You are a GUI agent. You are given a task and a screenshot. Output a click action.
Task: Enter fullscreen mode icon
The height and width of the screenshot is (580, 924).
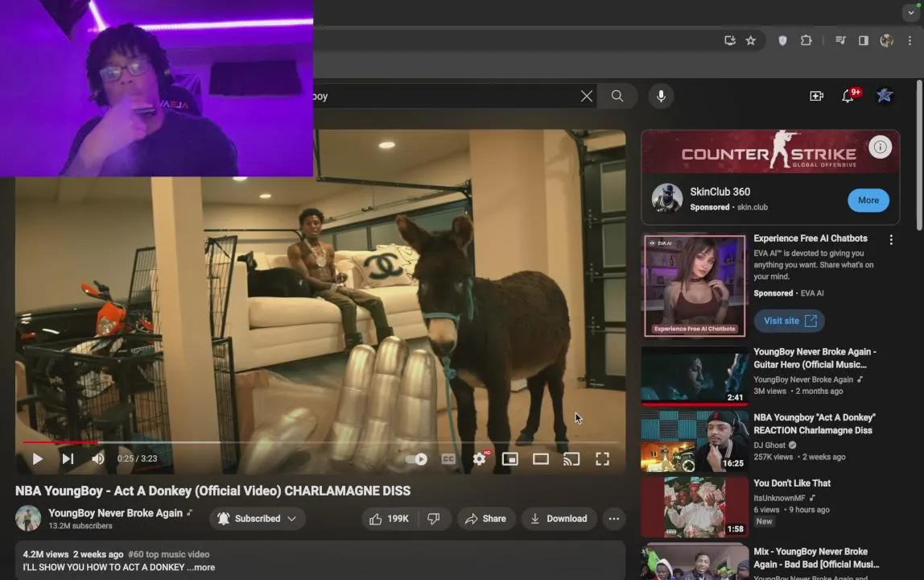(602, 459)
